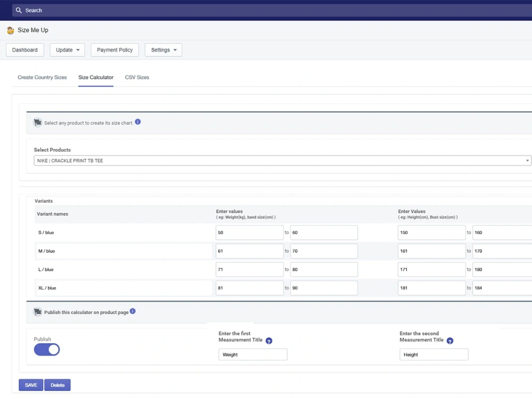Edit L / blue maximum height 180
Screen dimensions: 532x399
coord(502,269)
